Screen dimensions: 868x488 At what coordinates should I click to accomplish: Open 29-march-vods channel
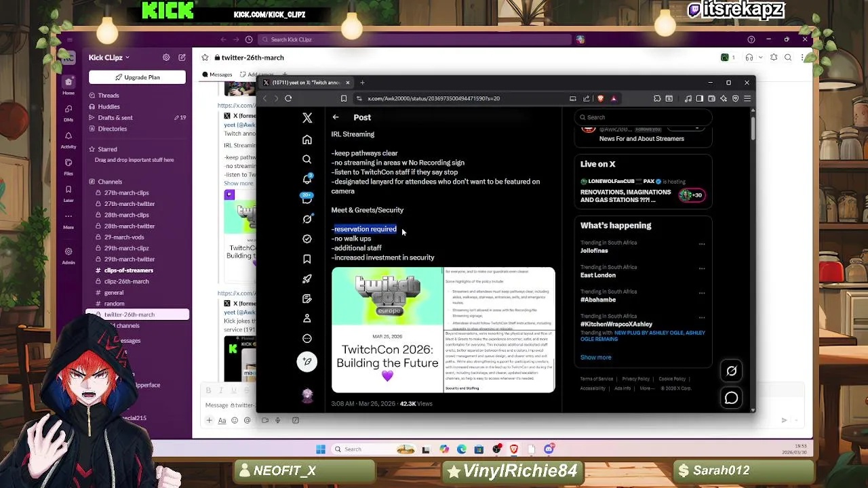pyautogui.click(x=124, y=237)
